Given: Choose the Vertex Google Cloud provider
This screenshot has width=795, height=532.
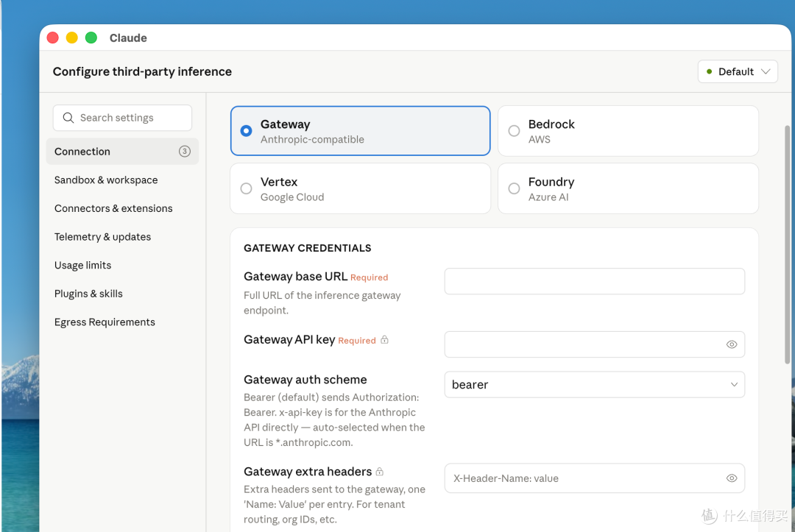Looking at the screenshot, I should coord(360,188).
